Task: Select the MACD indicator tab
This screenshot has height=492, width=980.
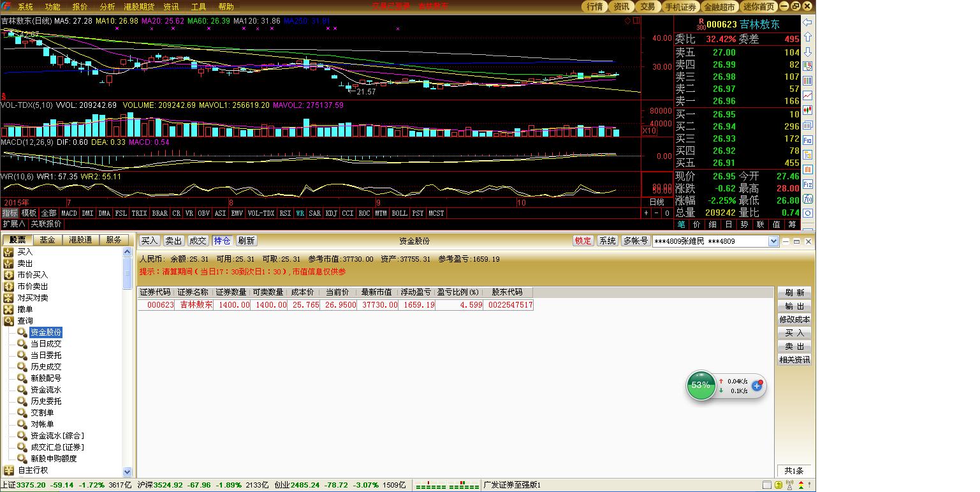Action: (69, 213)
